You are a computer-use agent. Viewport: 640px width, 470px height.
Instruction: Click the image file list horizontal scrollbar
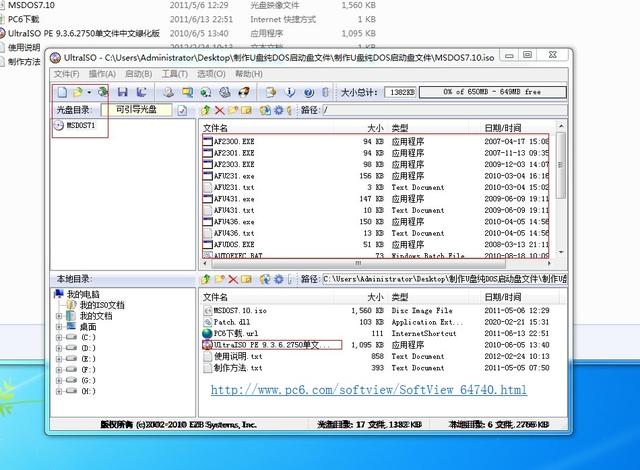[376, 264]
